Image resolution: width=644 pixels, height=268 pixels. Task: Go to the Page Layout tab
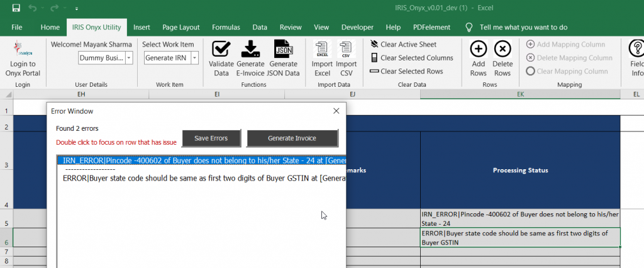(x=180, y=27)
